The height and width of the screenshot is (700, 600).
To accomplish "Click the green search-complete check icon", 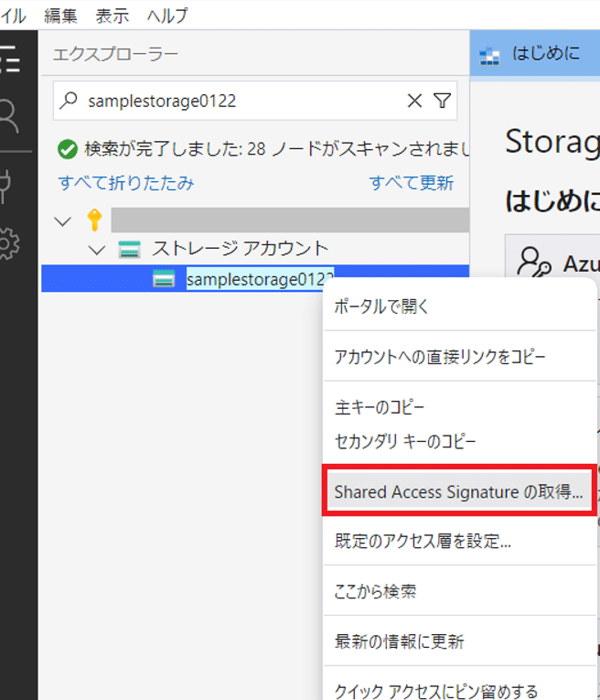I will (68, 149).
